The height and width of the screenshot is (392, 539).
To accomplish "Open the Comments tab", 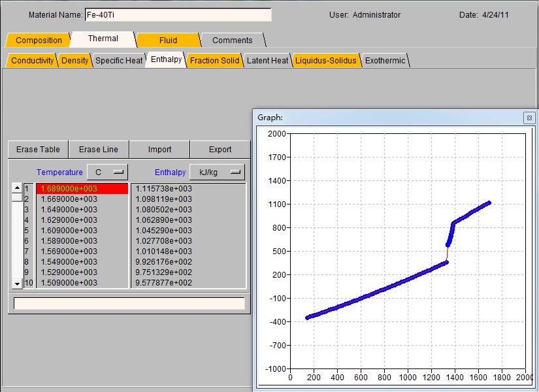I will tap(232, 41).
